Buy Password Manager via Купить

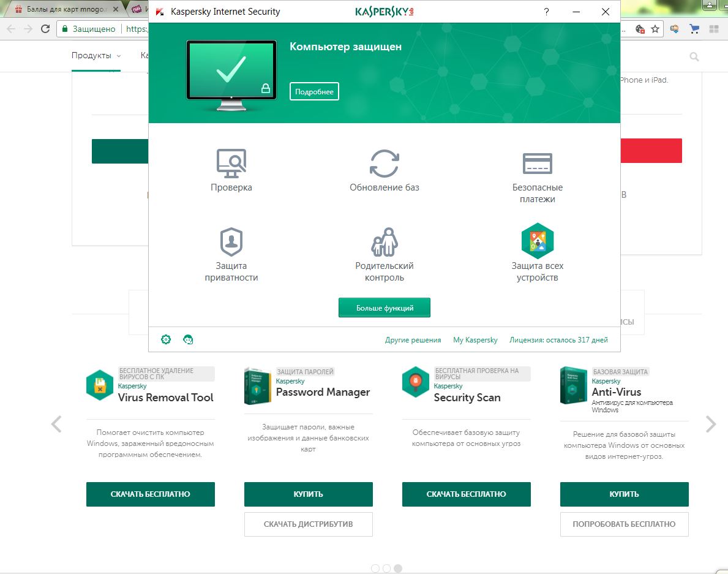click(309, 494)
